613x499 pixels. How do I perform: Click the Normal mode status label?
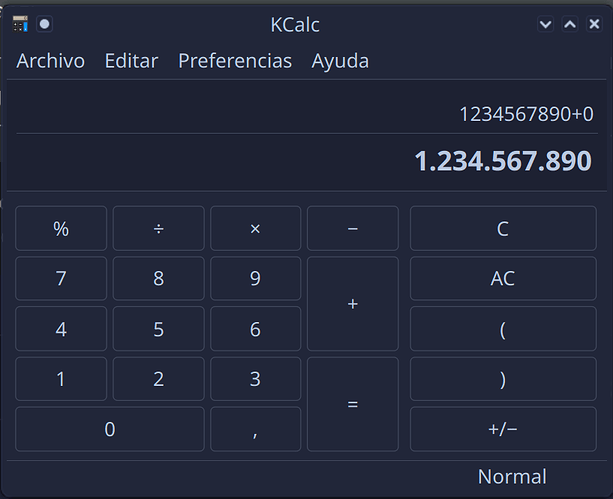click(x=511, y=477)
